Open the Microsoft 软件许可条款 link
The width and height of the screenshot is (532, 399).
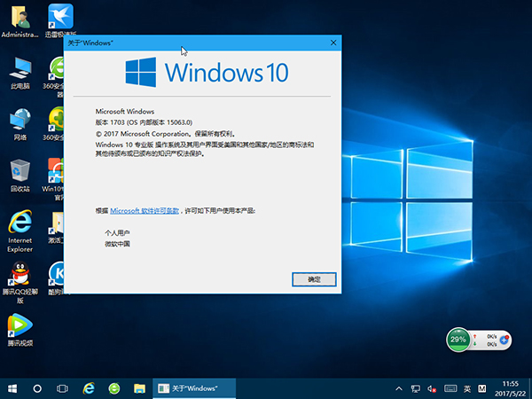[x=145, y=210]
